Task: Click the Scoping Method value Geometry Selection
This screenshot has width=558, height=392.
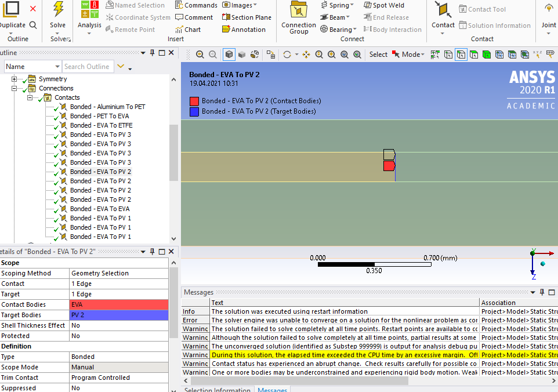Action: 118,273
